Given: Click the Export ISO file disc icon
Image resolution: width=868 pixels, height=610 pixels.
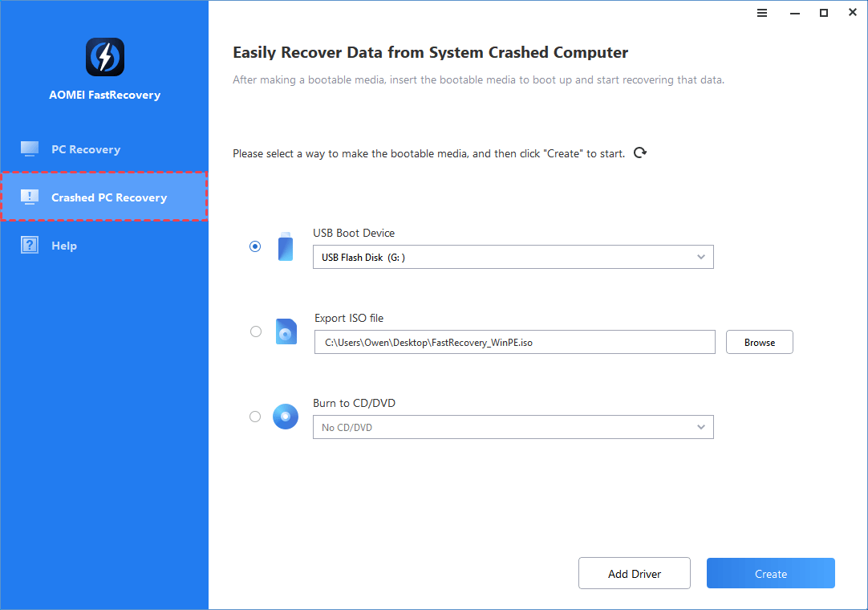Looking at the screenshot, I should point(286,331).
